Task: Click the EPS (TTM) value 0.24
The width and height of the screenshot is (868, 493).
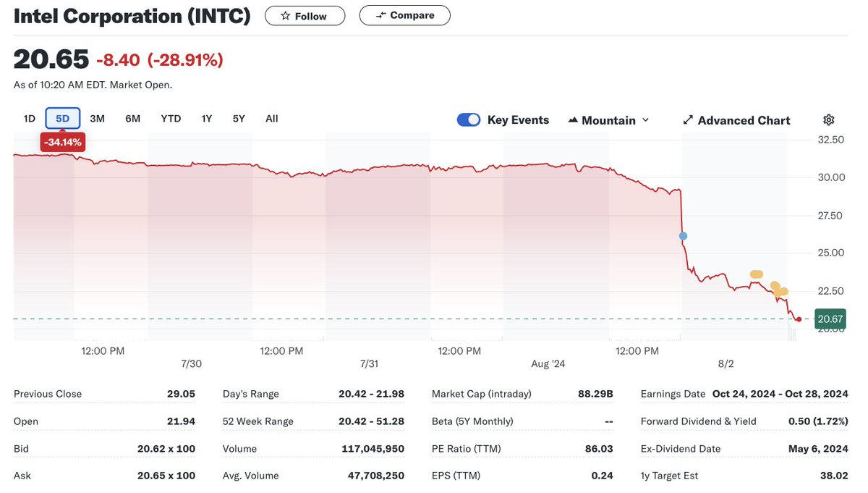Action: point(602,476)
